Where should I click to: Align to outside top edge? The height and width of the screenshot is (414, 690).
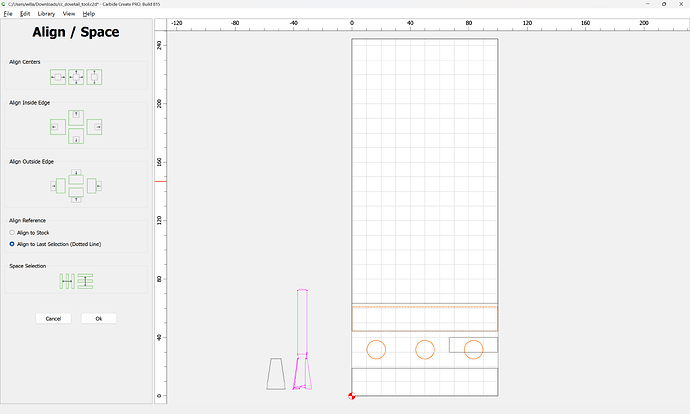pos(76,177)
